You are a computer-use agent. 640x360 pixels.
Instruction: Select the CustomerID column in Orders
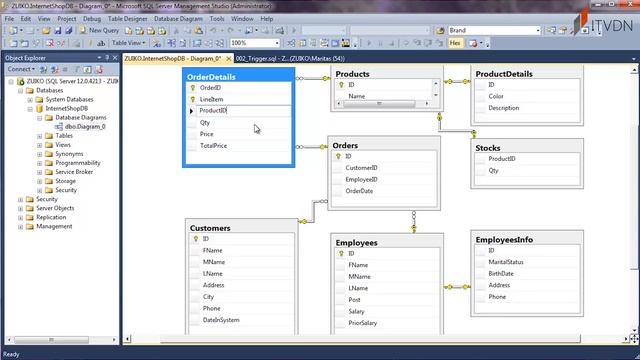coord(361,168)
